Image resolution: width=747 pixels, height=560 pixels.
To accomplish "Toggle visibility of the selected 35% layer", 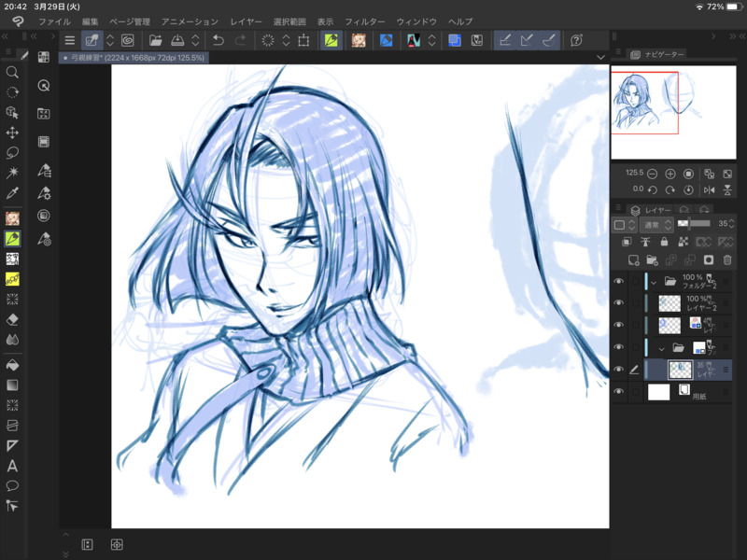I will tap(618, 369).
